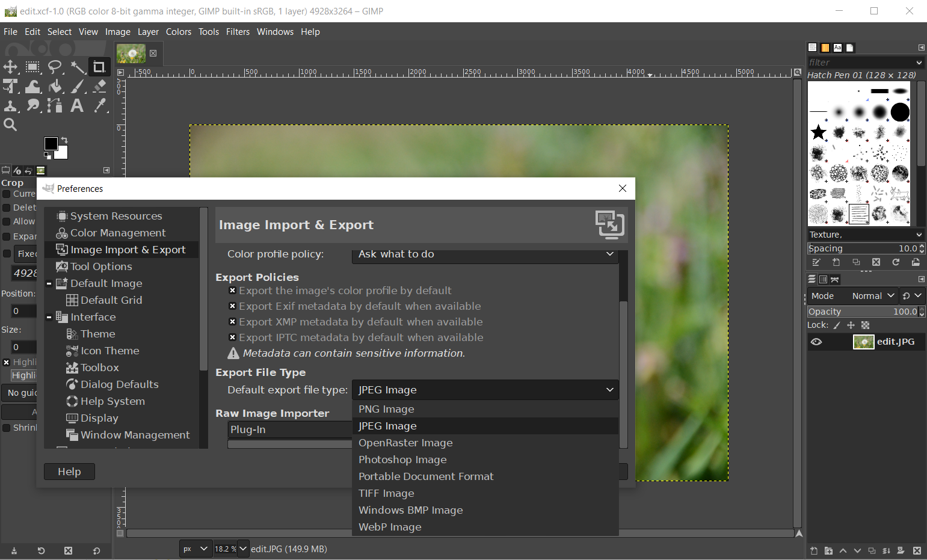Click the Help button in Preferences
This screenshot has height=560, width=927.
[69, 472]
